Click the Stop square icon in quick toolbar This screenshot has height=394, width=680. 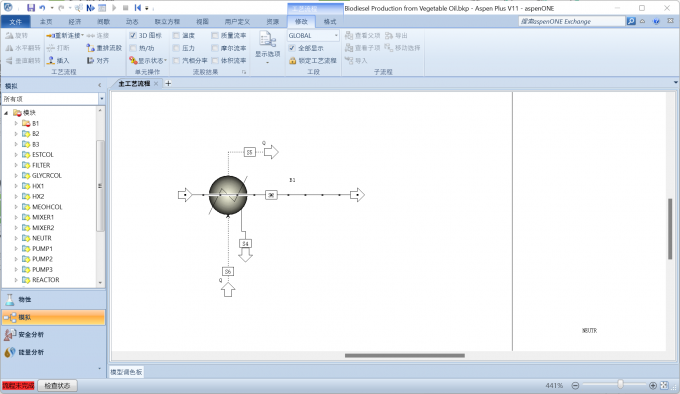[x=125, y=8]
